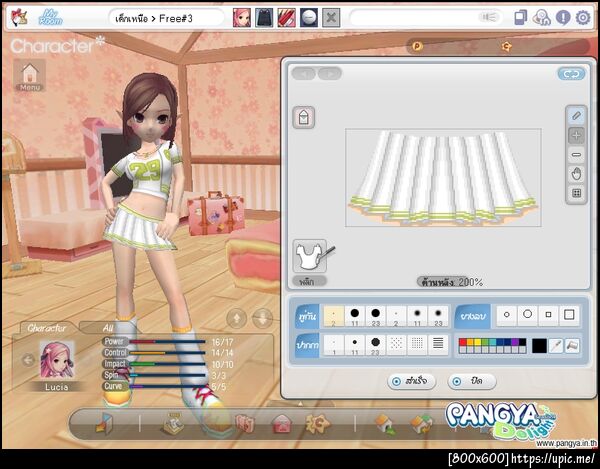Click the zoom in plus tool
600x469 pixels.
click(x=576, y=135)
